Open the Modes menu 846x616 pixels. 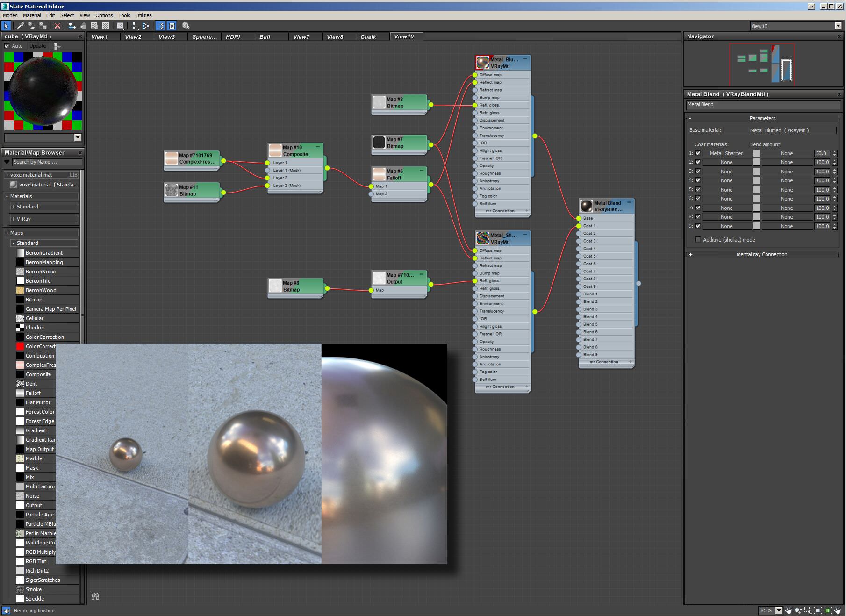click(x=10, y=15)
